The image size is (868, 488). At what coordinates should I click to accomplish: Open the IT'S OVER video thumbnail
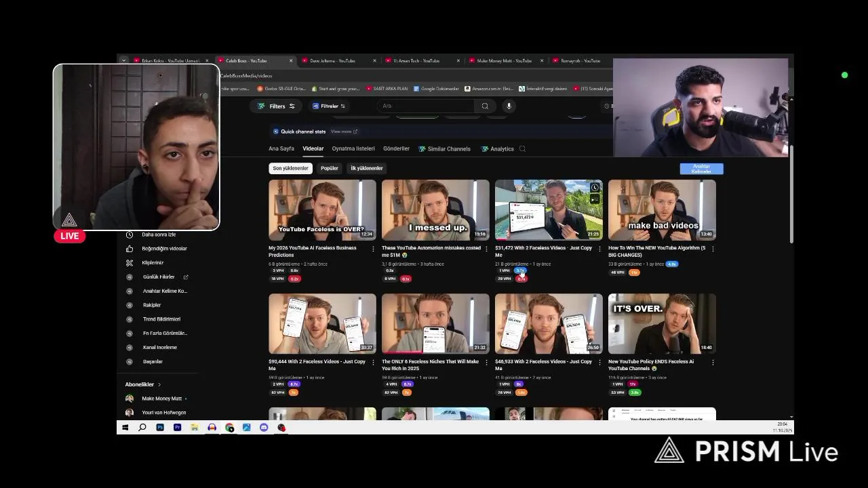(x=662, y=324)
